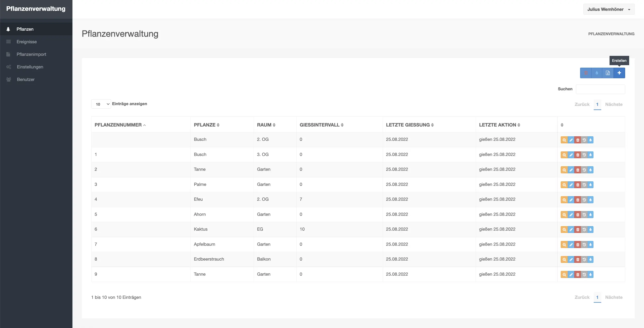Click the toolbar water drop icon
Screen dimensions: 644x328
pyautogui.click(x=597, y=73)
